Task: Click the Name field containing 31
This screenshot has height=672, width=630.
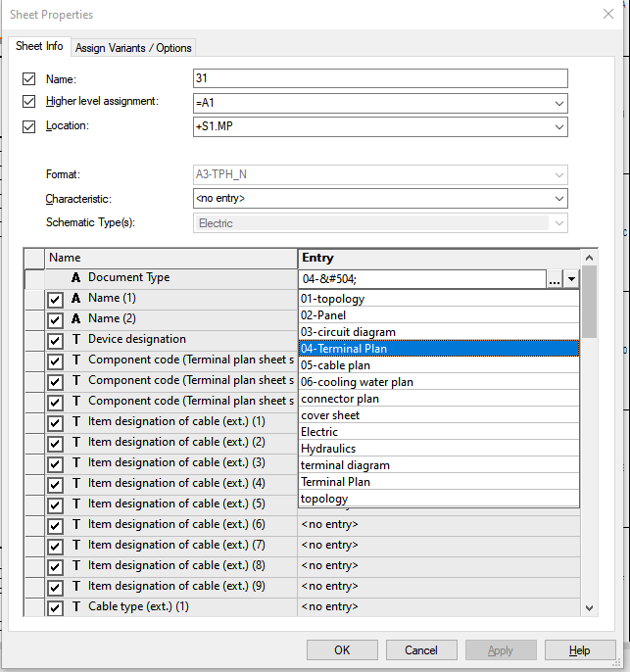Action: [x=380, y=79]
